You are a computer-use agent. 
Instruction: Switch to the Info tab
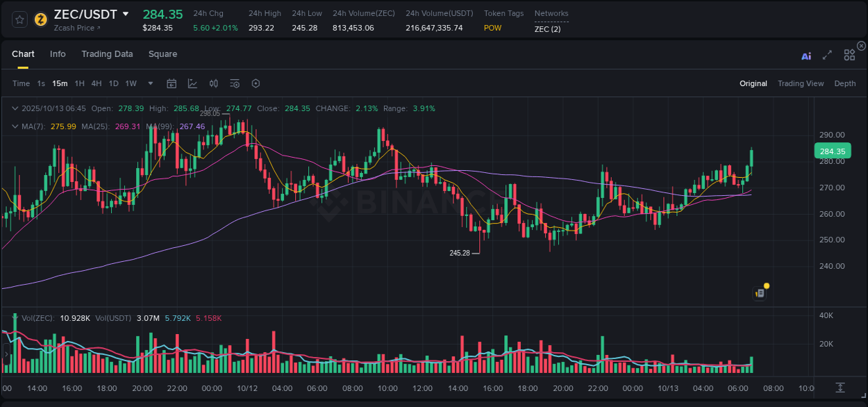click(58, 53)
